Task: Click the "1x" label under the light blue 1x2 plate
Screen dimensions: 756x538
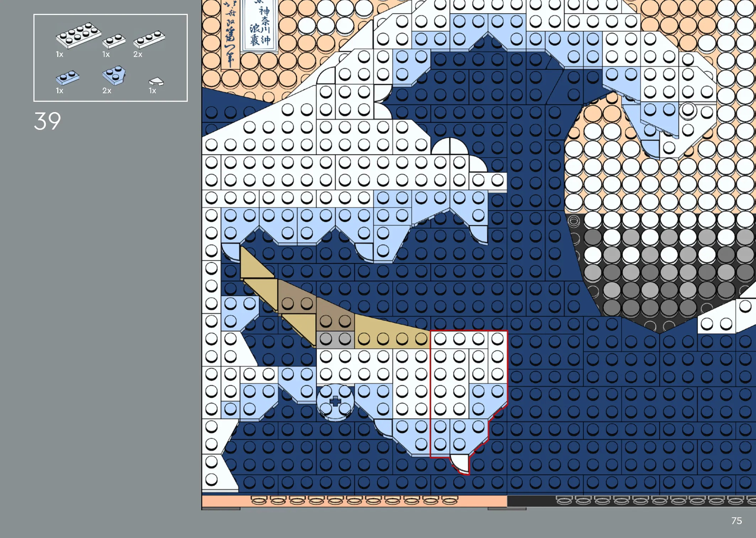Action: point(59,91)
